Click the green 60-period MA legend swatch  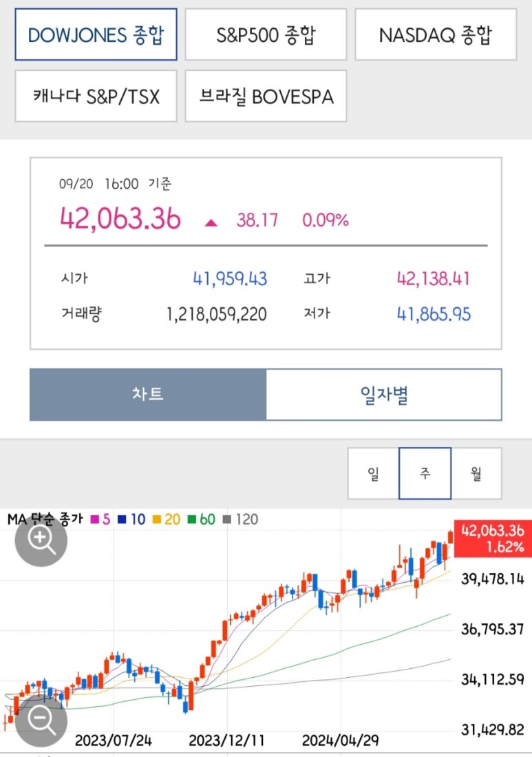[191, 519]
